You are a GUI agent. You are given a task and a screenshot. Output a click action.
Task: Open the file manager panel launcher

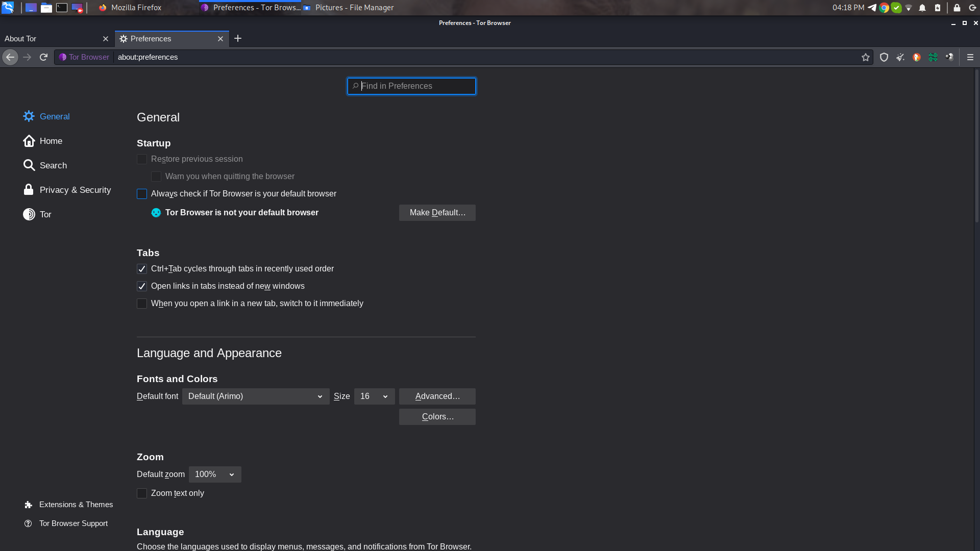[46, 8]
